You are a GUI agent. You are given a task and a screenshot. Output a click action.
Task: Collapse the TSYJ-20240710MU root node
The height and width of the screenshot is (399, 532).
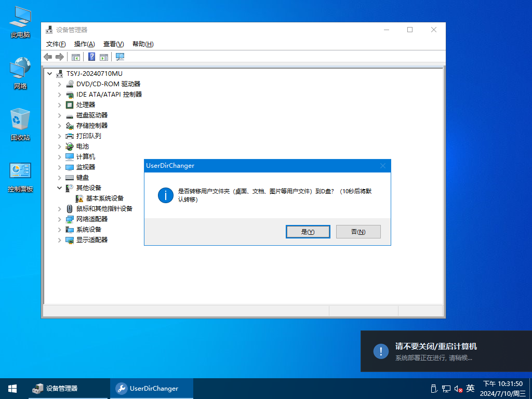pos(50,74)
